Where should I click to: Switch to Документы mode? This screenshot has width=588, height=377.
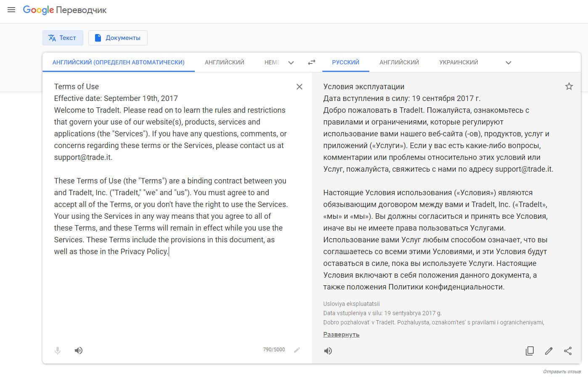tap(118, 38)
